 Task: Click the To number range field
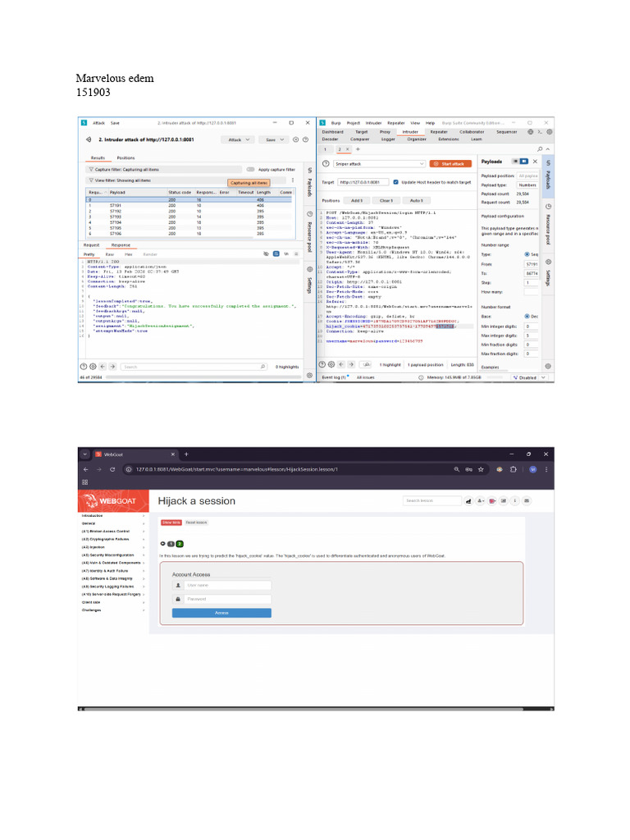[x=531, y=273]
